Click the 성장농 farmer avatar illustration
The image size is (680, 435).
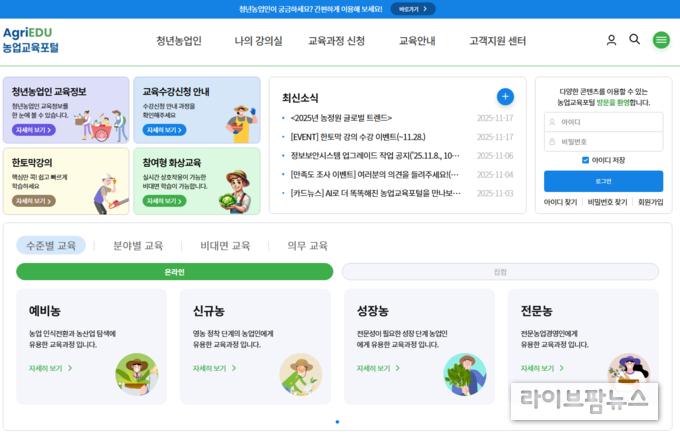(464, 374)
